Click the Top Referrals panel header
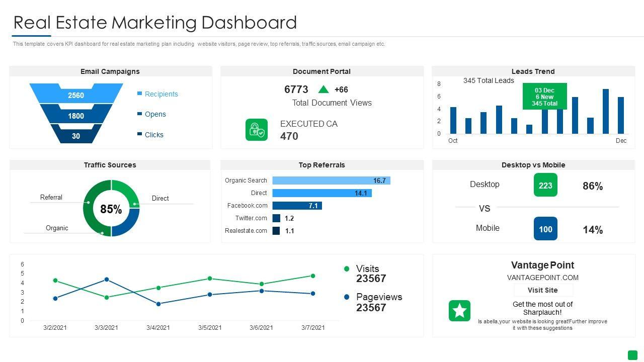Screen dimensions: 644x362 tap(322, 165)
